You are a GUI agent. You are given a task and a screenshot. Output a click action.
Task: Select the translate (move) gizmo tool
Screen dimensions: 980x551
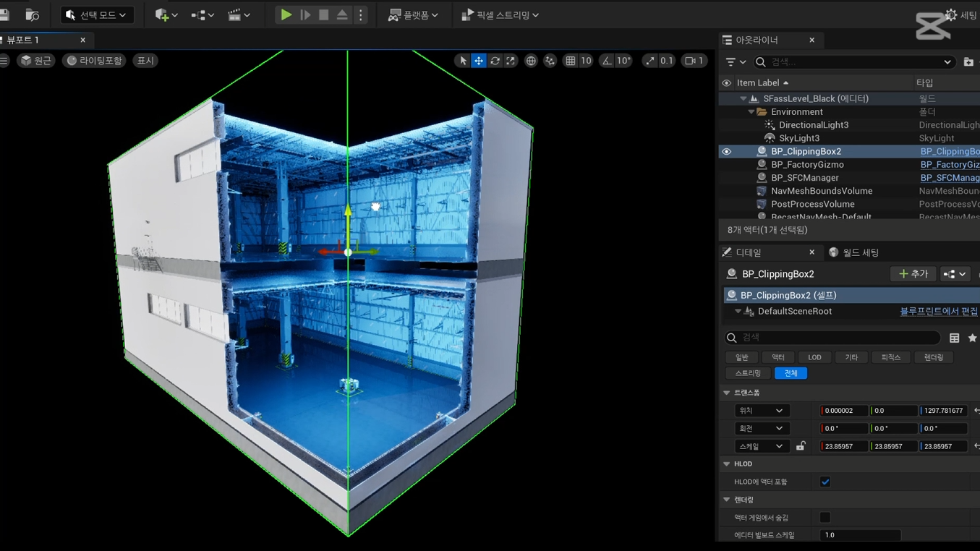(x=479, y=61)
